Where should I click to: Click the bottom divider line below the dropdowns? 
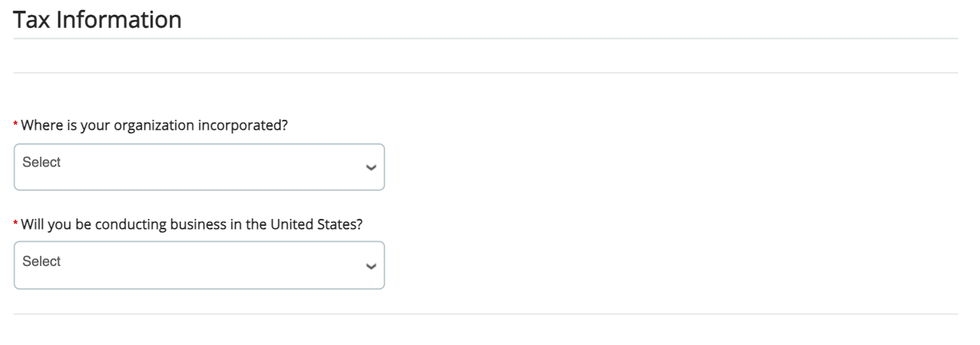485,314
